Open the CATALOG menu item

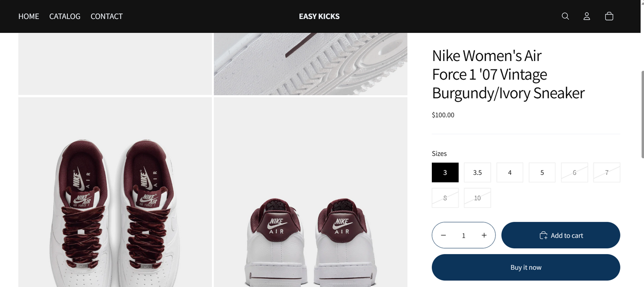[65, 16]
